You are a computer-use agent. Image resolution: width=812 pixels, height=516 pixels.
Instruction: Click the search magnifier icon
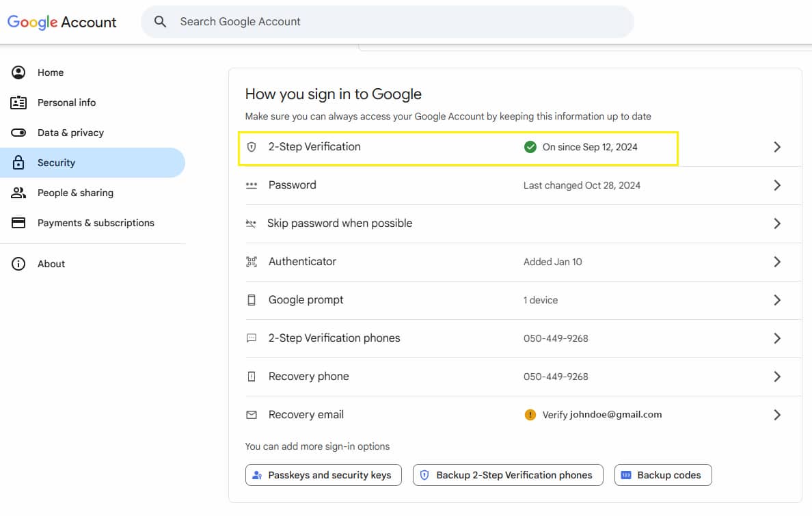tap(160, 22)
